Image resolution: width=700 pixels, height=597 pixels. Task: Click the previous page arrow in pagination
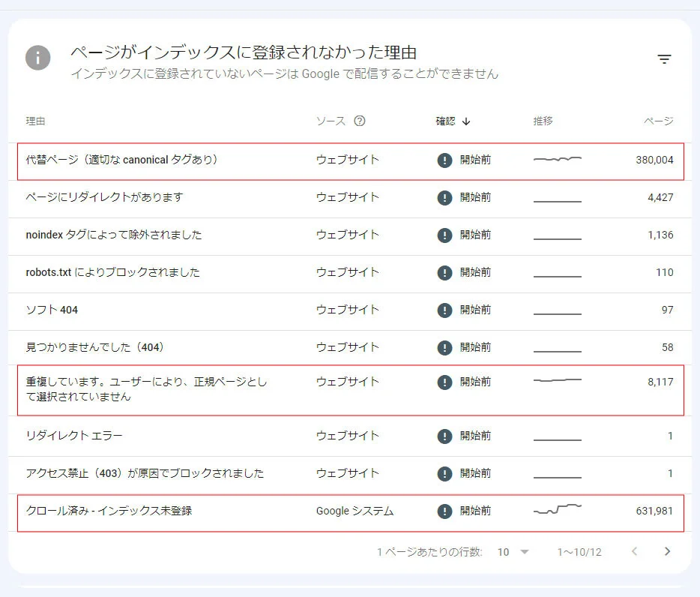(x=636, y=551)
